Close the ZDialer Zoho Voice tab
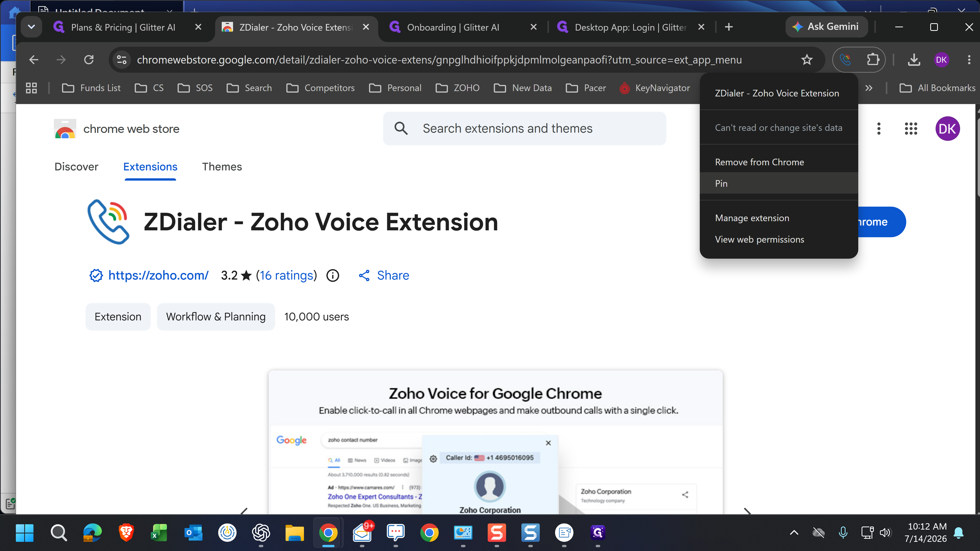This screenshot has width=980, height=551. point(366,27)
